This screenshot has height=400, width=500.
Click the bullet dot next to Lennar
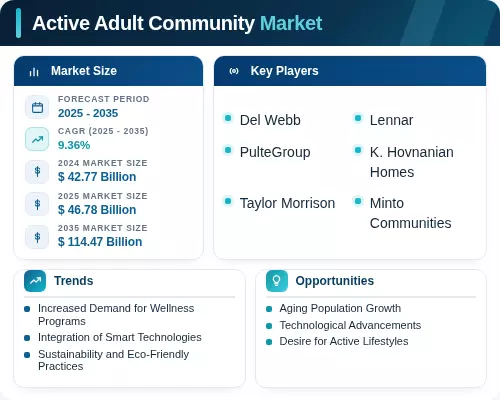pos(358,118)
